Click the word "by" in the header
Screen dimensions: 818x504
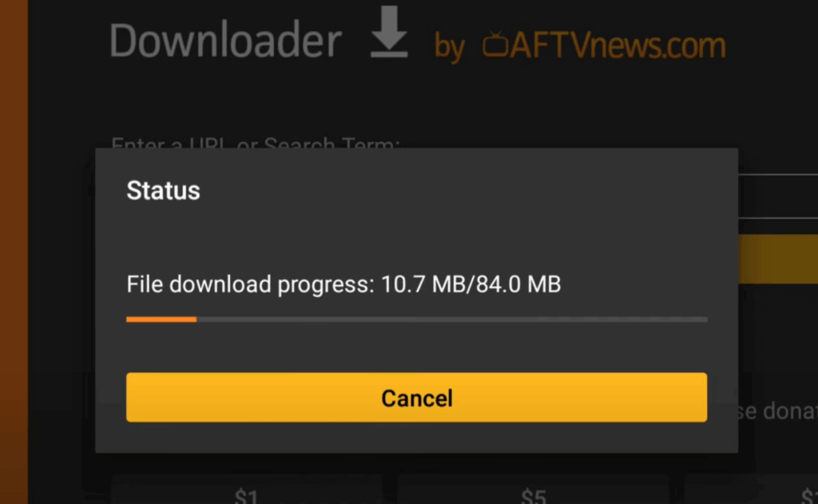point(449,48)
